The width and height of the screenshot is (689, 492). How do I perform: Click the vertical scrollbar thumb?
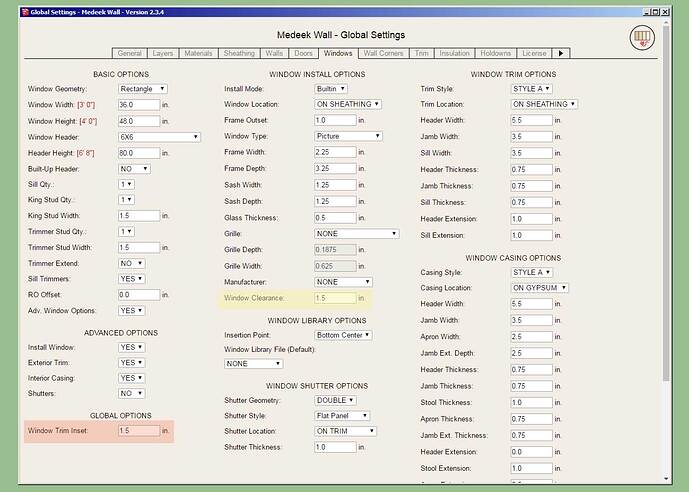[x=666, y=203]
